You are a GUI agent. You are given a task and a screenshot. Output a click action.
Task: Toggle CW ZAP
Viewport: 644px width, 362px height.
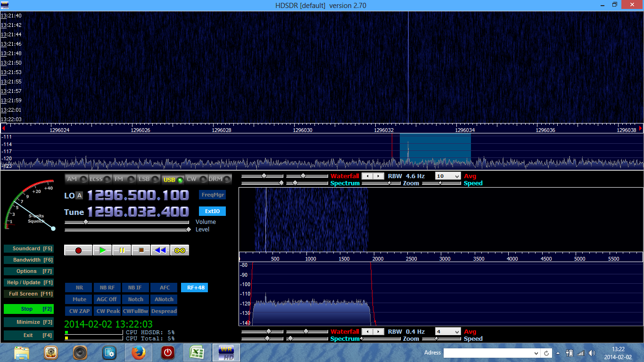79,311
